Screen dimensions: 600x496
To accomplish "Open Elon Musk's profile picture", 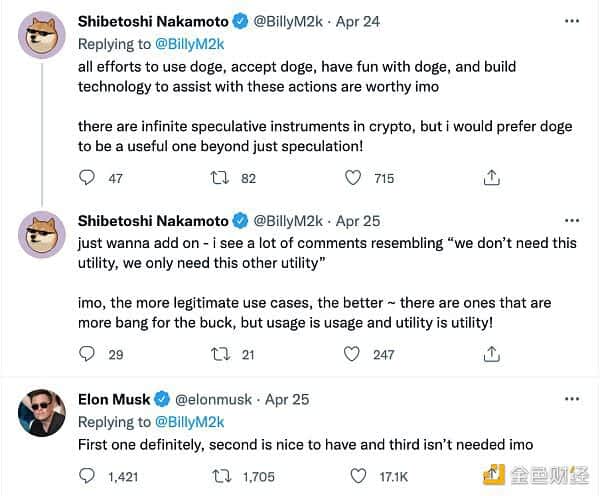I will [x=42, y=413].
